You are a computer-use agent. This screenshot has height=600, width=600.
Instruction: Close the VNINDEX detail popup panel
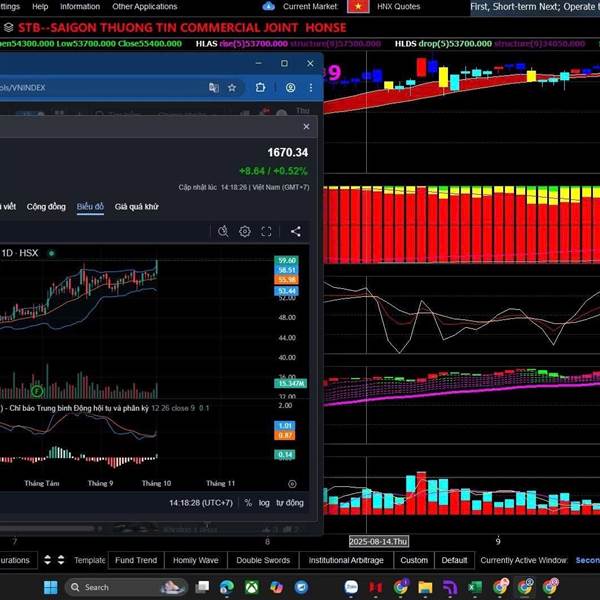[306, 127]
